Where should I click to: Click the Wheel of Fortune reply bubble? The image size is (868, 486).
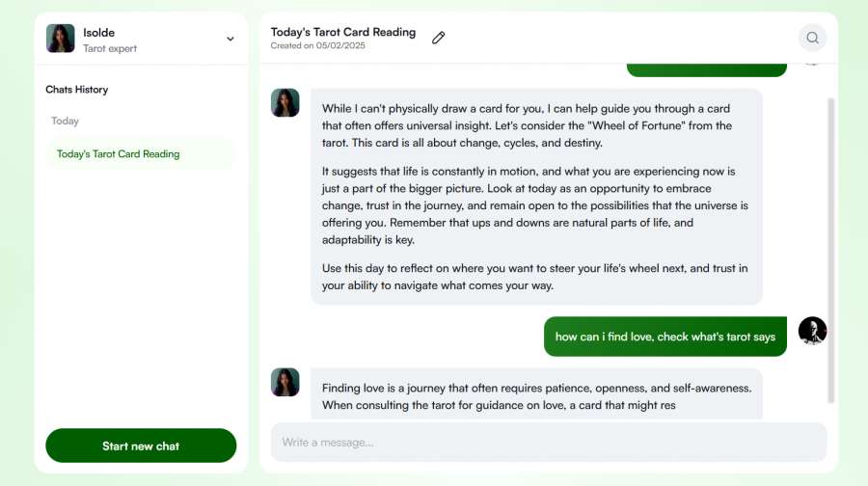coord(535,197)
